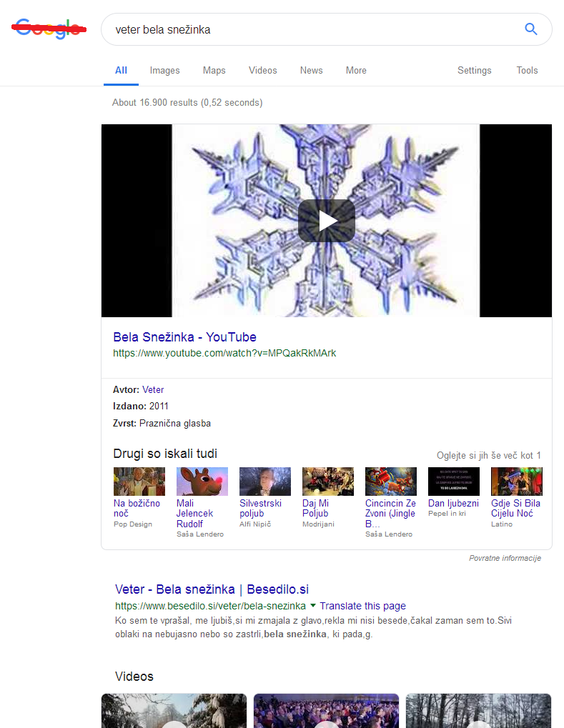This screenshot has width=564, height=728.
Task: Open the Settings menu
Action: [474, 70]
